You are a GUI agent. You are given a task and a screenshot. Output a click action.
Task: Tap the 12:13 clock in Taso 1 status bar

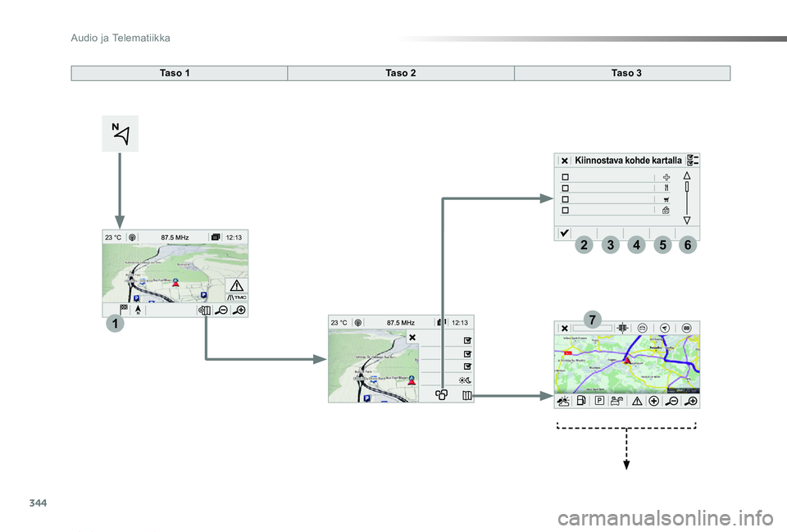[234, 238]
